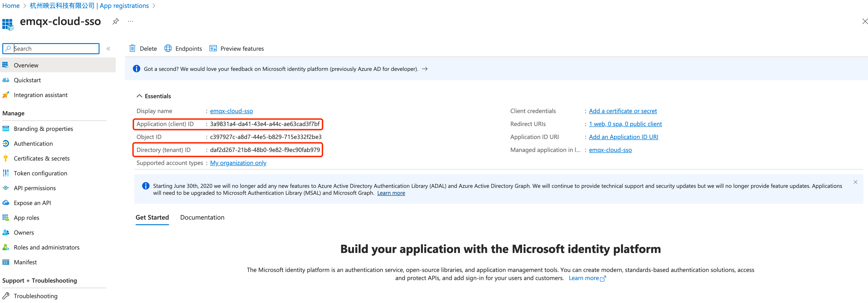Image resolution: width=868 pixels, height=303 pixels.
Task: Follow the feedback banner arrow
Action: pos(425,69)
